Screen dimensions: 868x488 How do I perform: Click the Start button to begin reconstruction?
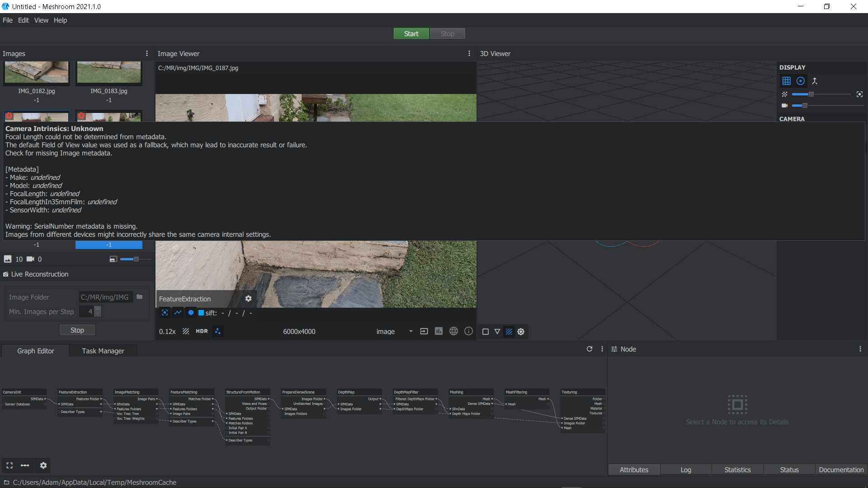411,33
